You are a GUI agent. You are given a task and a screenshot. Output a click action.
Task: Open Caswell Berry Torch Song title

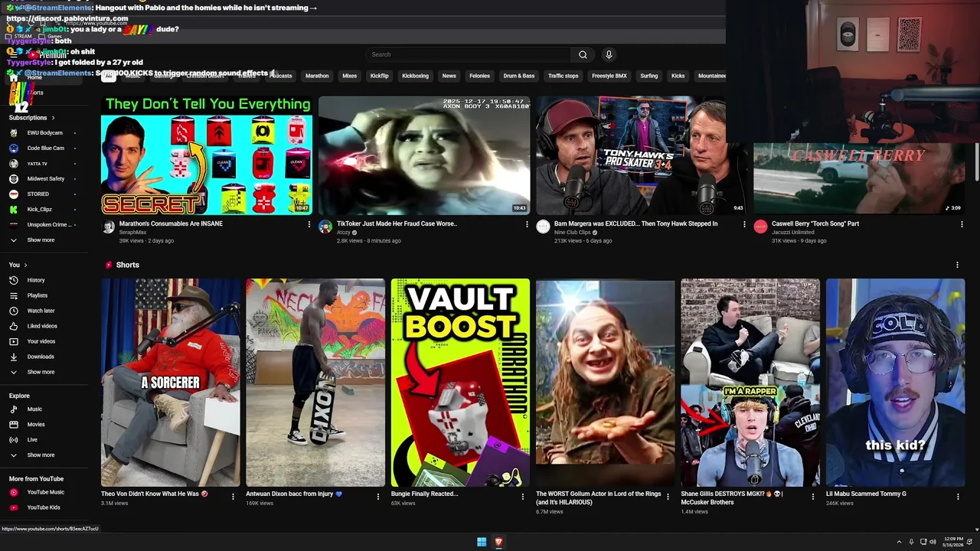[x=815, y=223]
